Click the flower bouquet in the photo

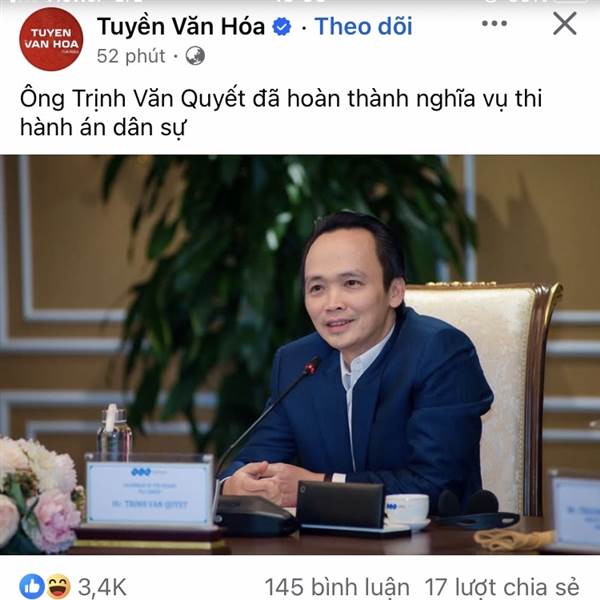(x=40, y=494)
